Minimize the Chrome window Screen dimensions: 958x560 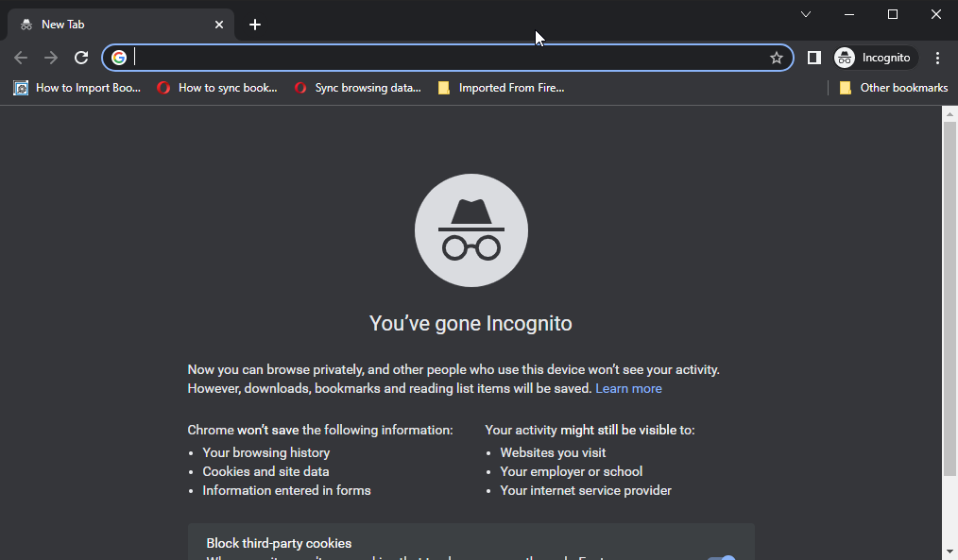(x=849, y=14)
